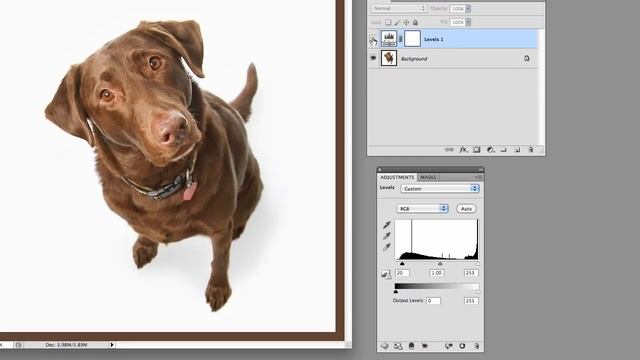The image size is (640, 360).
Task: Select the white layer mask of Levels 1
Action: click(x=412, y=39)
